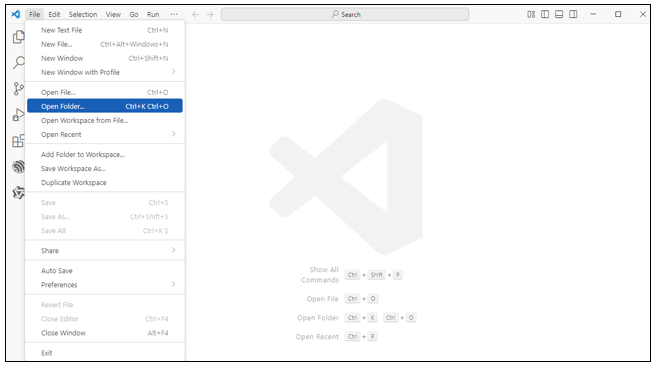This screenshot has height=367, width=656.
Task: Open the Customize Layout icon
Action: [531, 14]
